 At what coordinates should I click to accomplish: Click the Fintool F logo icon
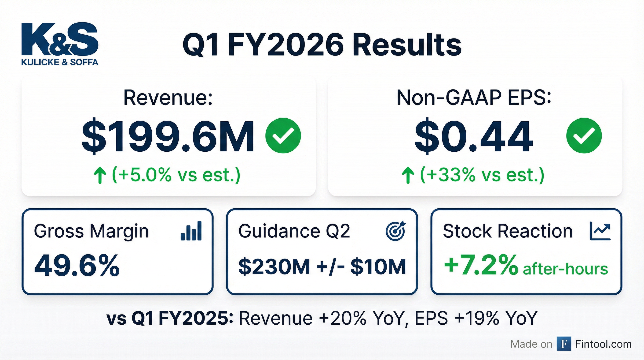pyautogui.click(x=564, y=344)
